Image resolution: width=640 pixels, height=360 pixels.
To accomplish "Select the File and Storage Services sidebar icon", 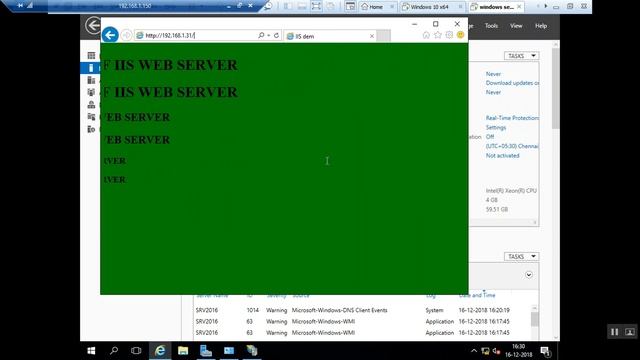I will [x=91, y=117].
